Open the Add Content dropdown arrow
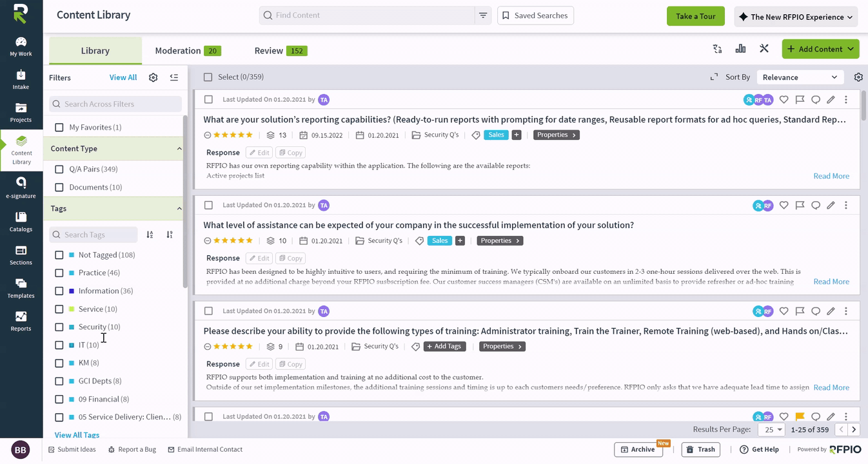The height and width of the screenshot is (464, 868). pos(851,49)
